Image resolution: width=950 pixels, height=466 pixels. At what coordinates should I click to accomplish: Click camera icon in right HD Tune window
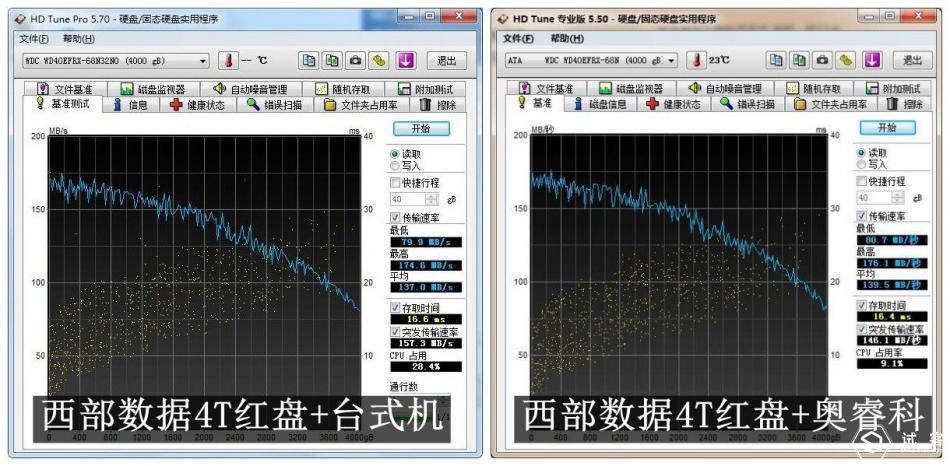click(x=823, y=60)
